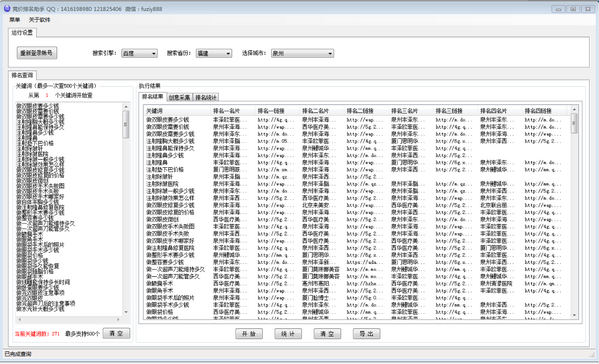Click the keyword list horizontal scrollbar right arrow

click(x=118, y=319)
